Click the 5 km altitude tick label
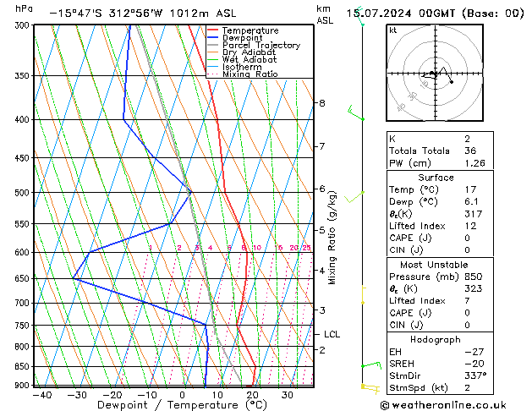This screenshot has height=411, width=532. click(x=322, y=230)
